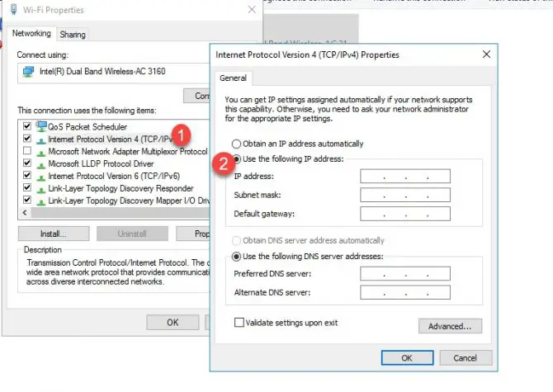The width and height of the screenshot is (553, 392).
Task: Select Use the following DNS server addresses
Action: (x=236, y=257)
